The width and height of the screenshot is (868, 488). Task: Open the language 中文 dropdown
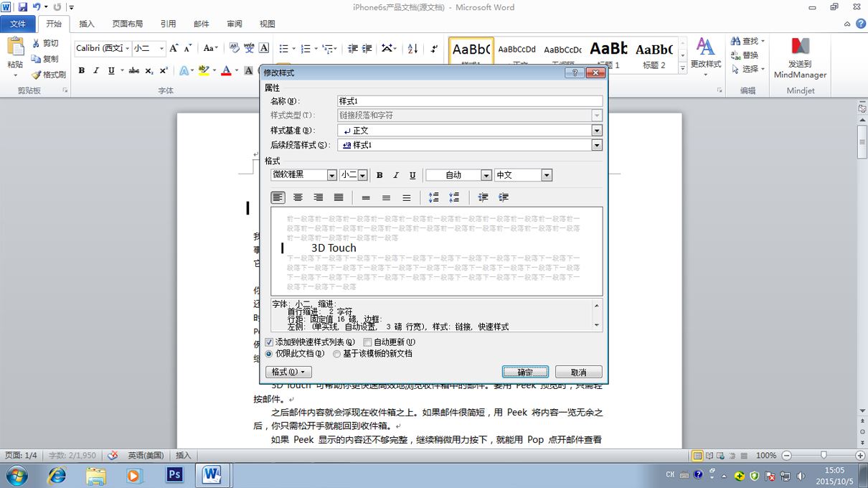point(547,175)
